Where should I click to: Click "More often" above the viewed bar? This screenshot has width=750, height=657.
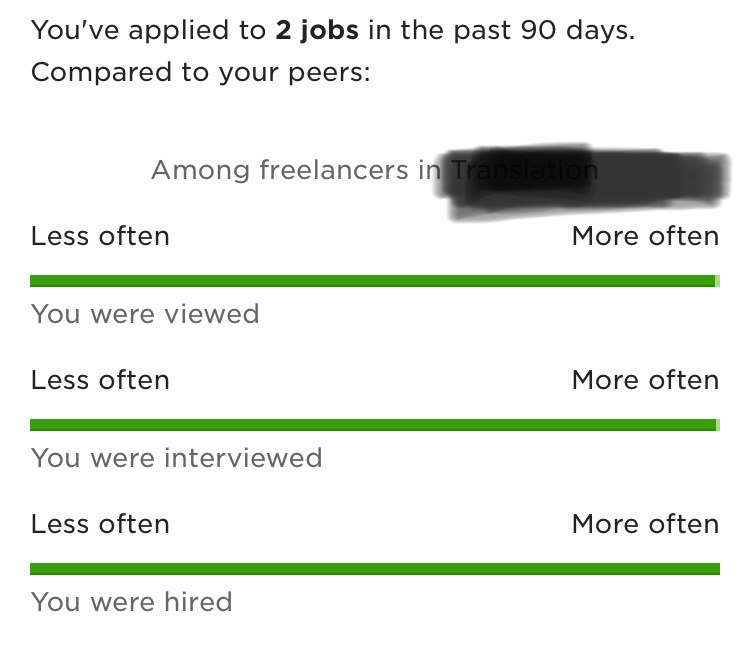coord(646,236)
